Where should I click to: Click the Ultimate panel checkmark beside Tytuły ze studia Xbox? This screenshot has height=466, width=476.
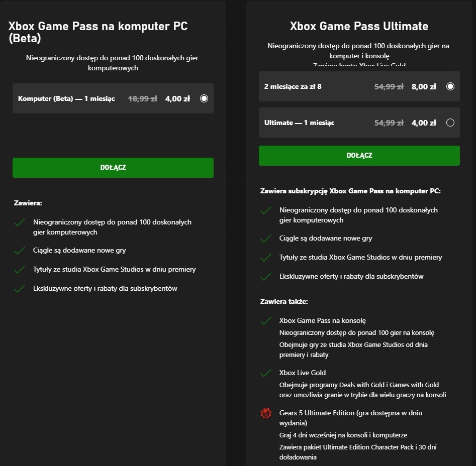pos(266,258)
